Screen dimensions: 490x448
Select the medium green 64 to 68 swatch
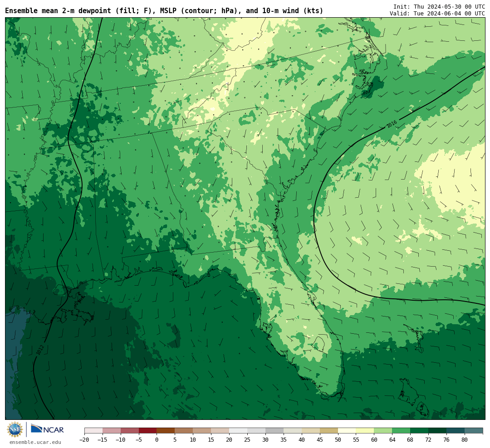click(x=401, y=431)
